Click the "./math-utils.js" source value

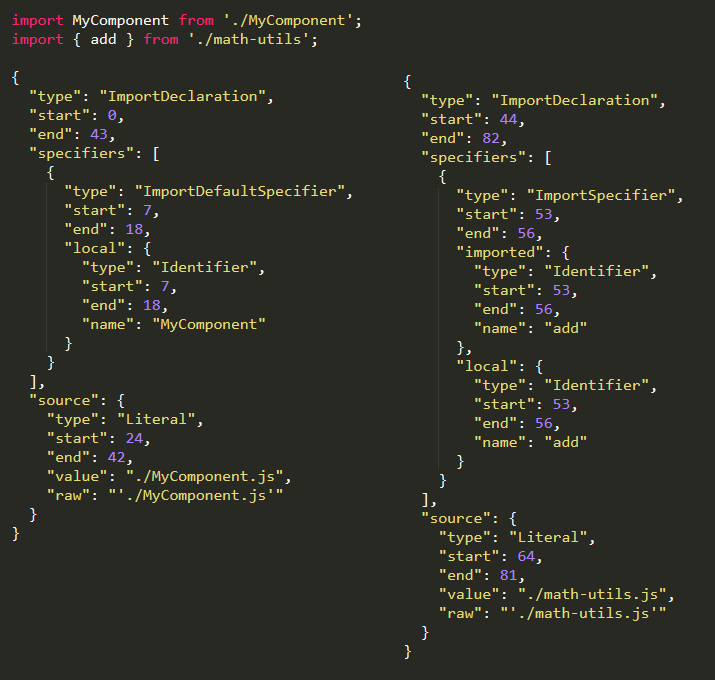[x=592, y=595]
